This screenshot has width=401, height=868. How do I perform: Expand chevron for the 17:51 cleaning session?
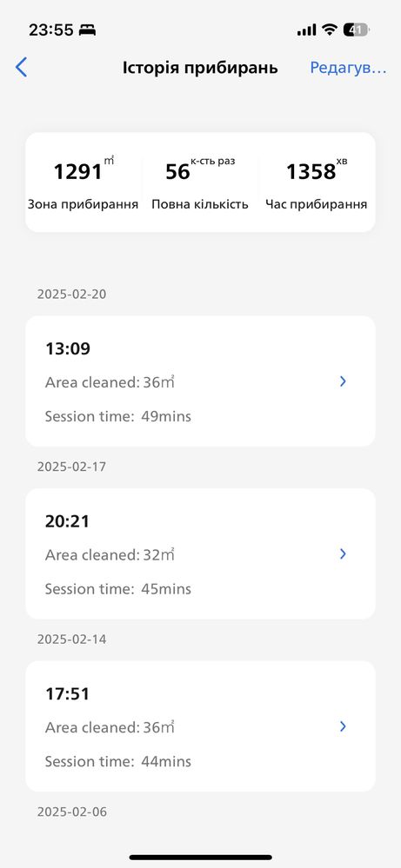tap(343, 726)
